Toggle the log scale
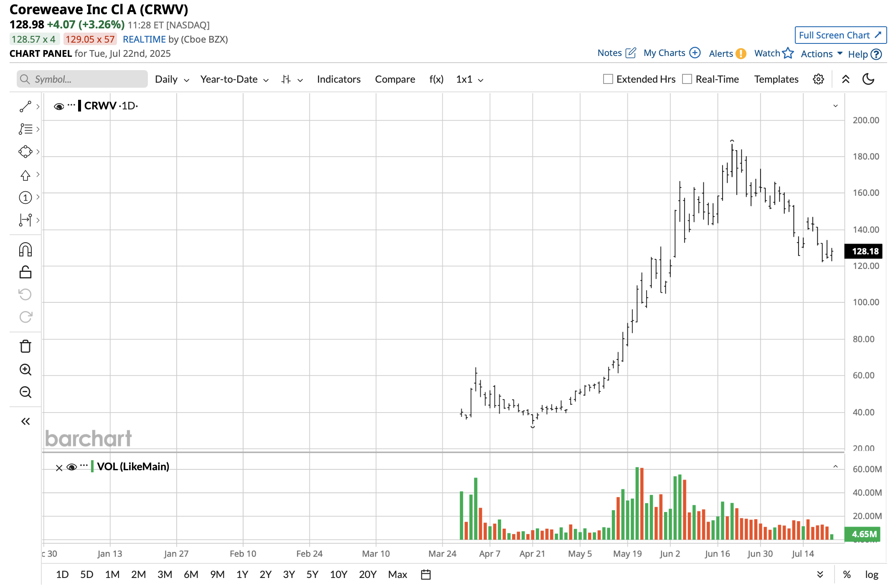893x588 pixels. point(872,575)
